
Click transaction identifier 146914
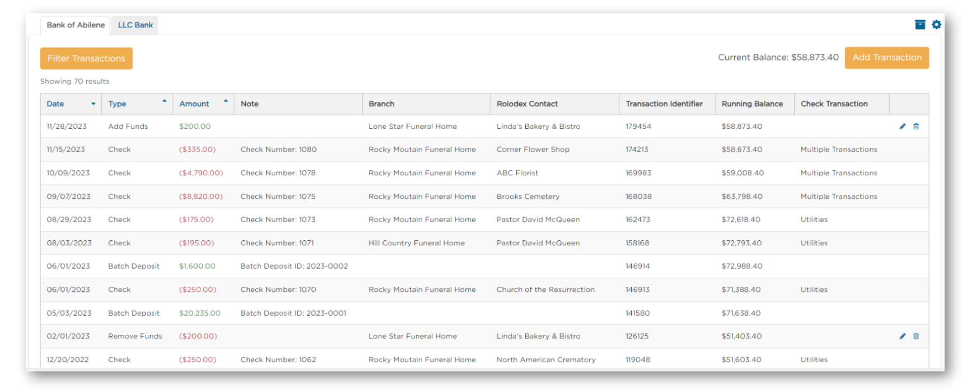tap(638, 266)
